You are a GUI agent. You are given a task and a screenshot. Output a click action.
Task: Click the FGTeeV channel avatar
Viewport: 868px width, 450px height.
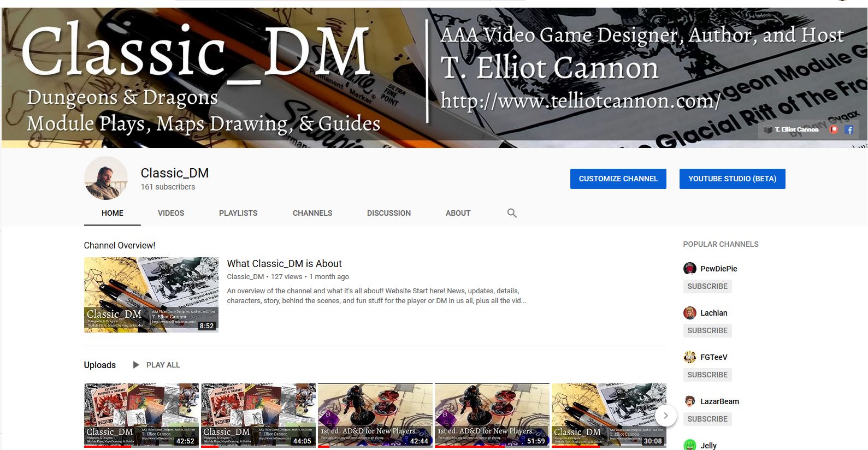click(690, 357)
